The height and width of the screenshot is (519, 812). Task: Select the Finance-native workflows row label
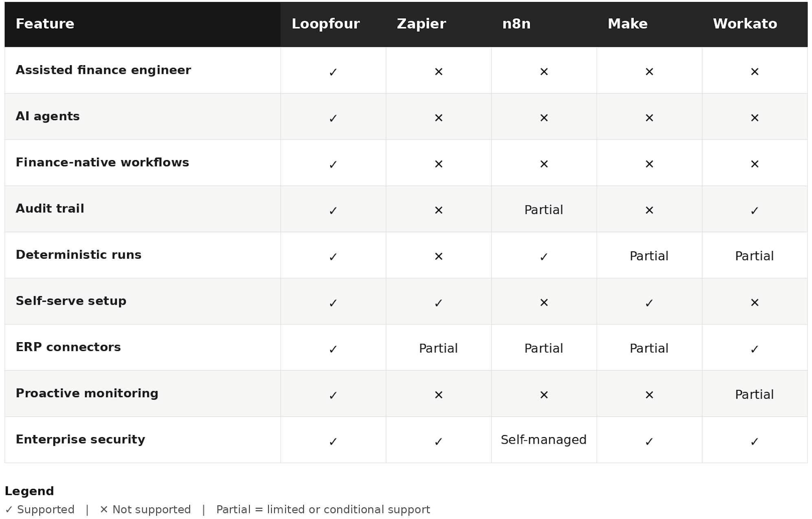[102, 163]
